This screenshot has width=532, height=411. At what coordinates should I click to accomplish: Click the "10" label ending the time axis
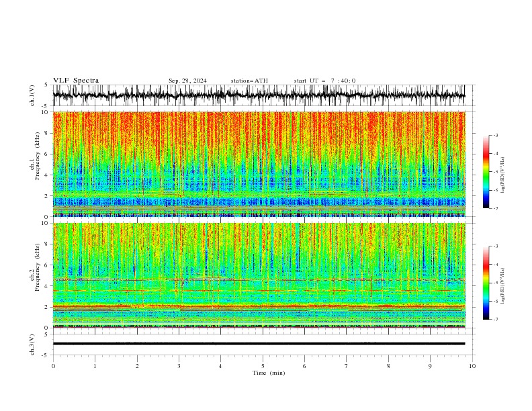pyautogui.click(x=472, y=366)
